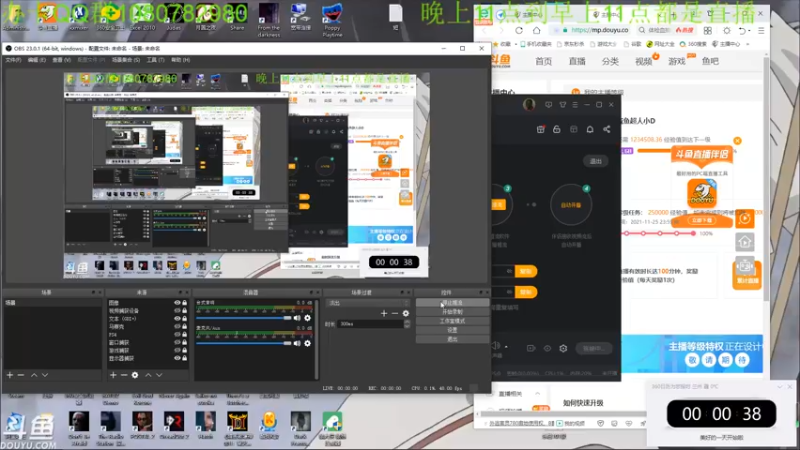The width and height of the screenshot is (800, 450).
Task: Move the scene up in Scenes panel
Action: [x=34, y=375]
